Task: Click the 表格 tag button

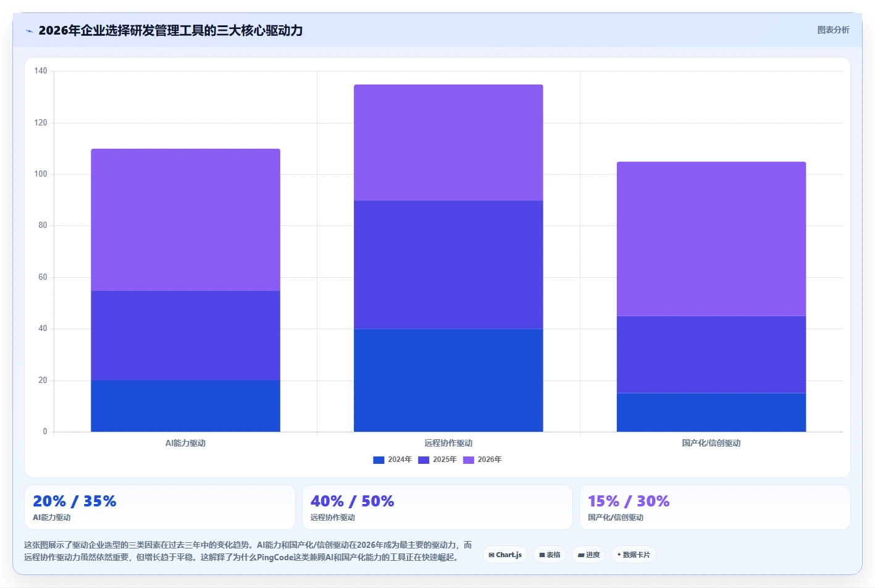Action: click(550, 555)
